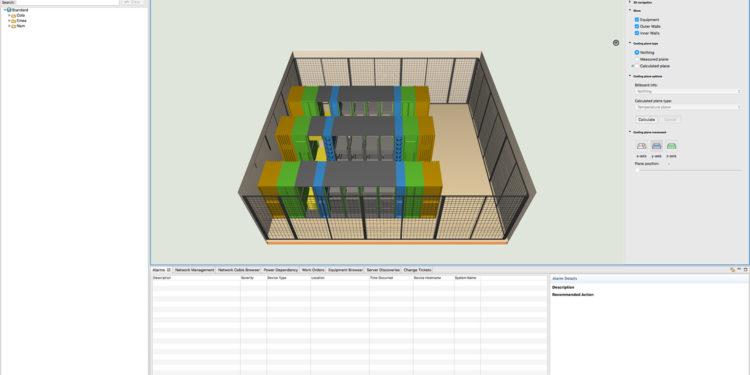Select the Nothing radio button
Image resolution: width=750 pixels, height=375 pixels.
point(637,52)
